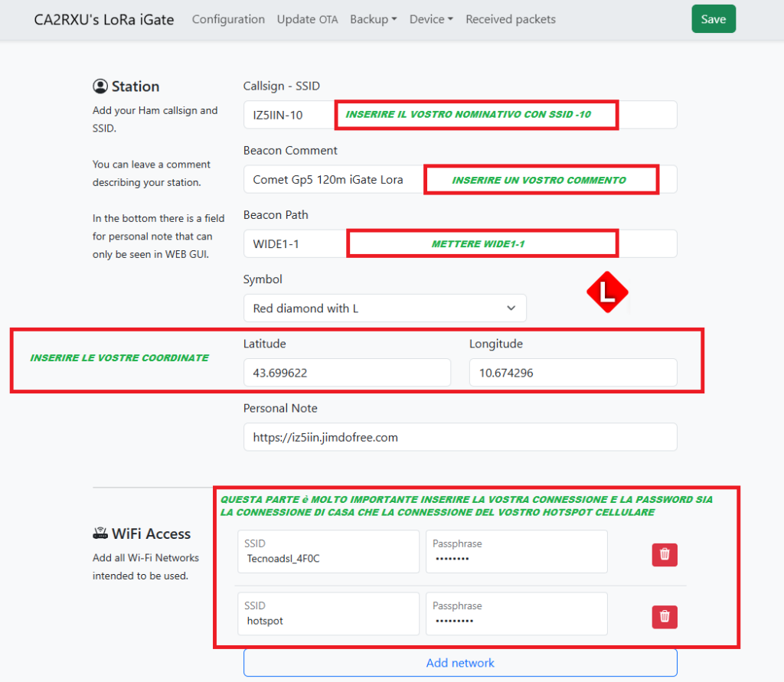Click the Personal Note text field
The image size is (784, 682).
click(460, 437)
